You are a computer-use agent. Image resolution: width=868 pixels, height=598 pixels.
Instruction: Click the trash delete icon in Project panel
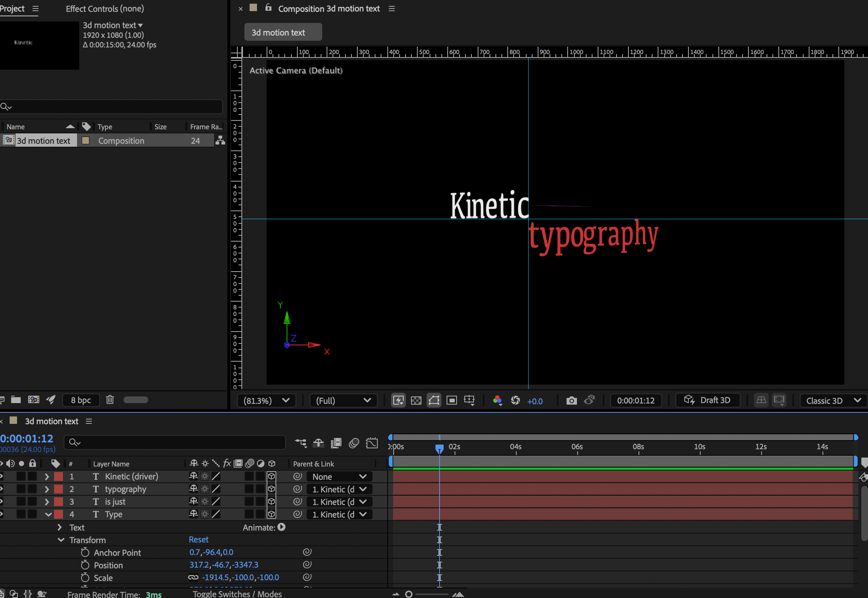tap(110, 399)
